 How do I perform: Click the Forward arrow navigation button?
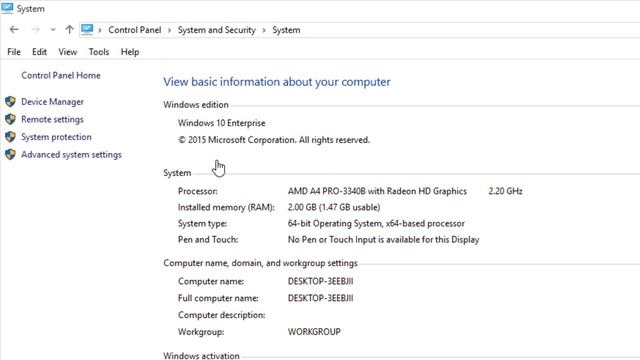point(36,29)
